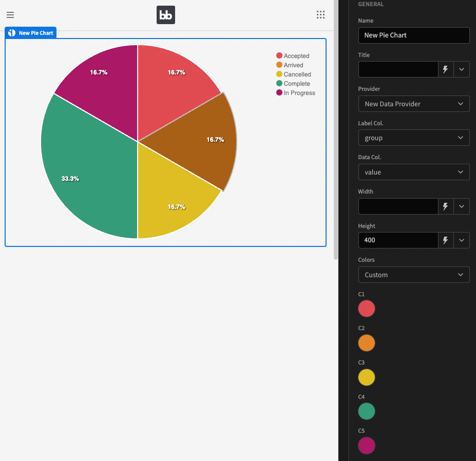
Task: Expand the Title field chevron options
Action: click(462, 69)
